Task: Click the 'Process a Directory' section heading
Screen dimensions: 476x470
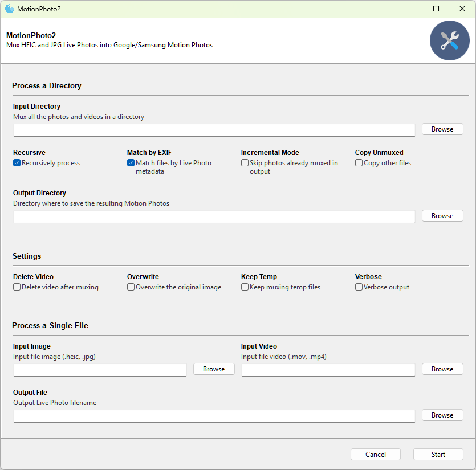Action: tap(47, 86)
